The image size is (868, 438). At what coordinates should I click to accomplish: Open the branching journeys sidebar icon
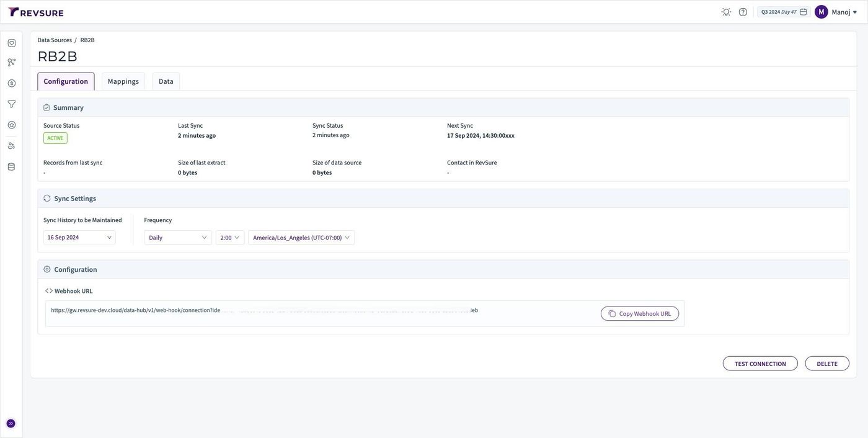pos(12,62)
